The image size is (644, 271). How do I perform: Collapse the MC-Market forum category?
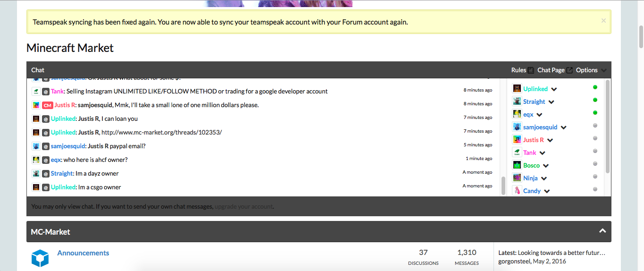(x=602, y=231)
